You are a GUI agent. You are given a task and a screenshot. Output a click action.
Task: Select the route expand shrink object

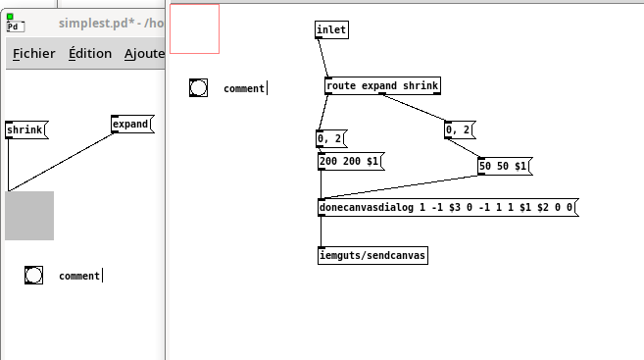(x=383, y=86)
